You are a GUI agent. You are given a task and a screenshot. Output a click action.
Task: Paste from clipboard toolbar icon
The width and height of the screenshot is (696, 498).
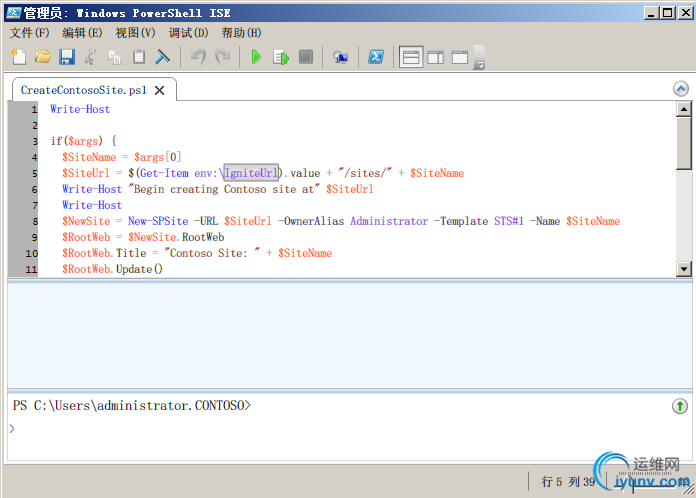tap(139, 57)
